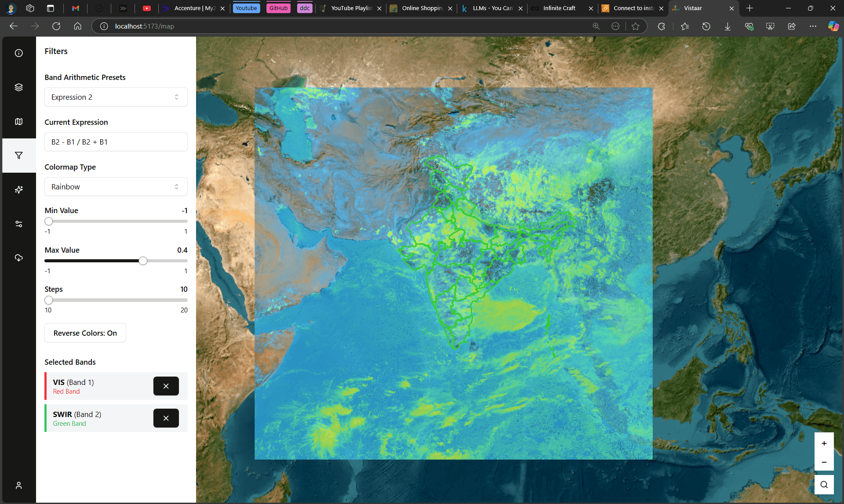Viewport: 844px width, 504px height.
Task: Open the AI sparkles sidebar icon
Action: coord(18,190)
